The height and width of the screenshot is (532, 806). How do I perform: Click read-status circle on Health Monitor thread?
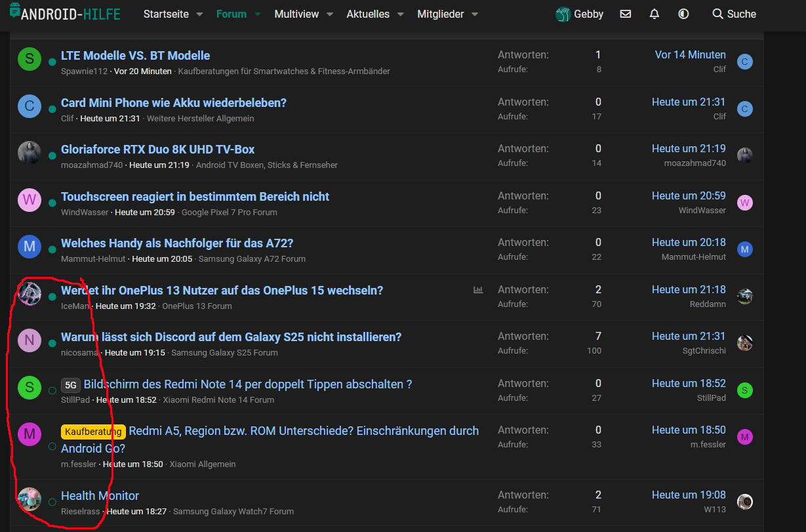(x=52, y=502)
